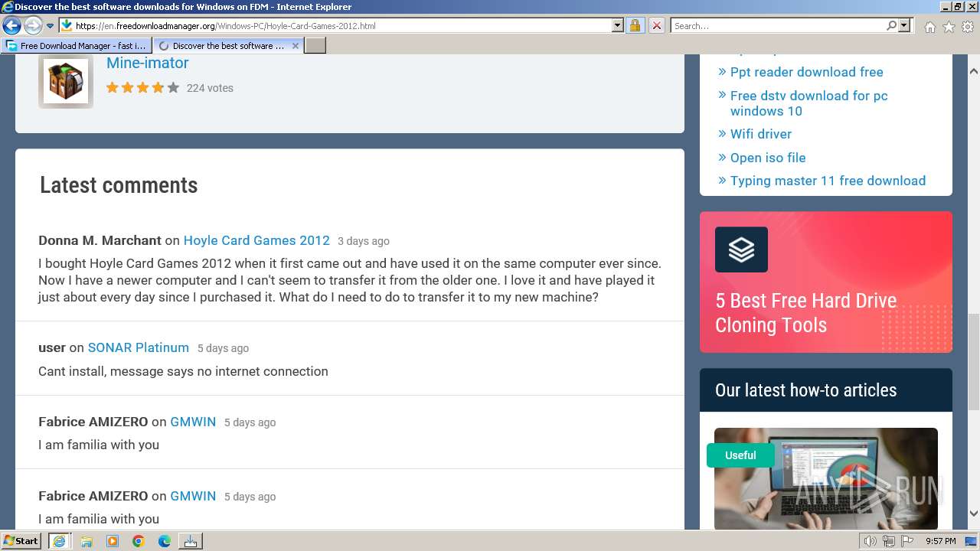Click the network tray icon
This screenshot has width=980, height=551.
[x=889, y=541]
